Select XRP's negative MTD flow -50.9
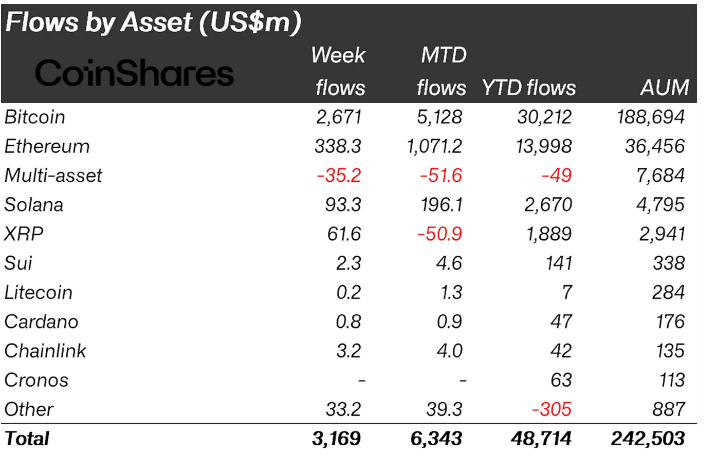This screenshot has width=719, height=460. 439,234
